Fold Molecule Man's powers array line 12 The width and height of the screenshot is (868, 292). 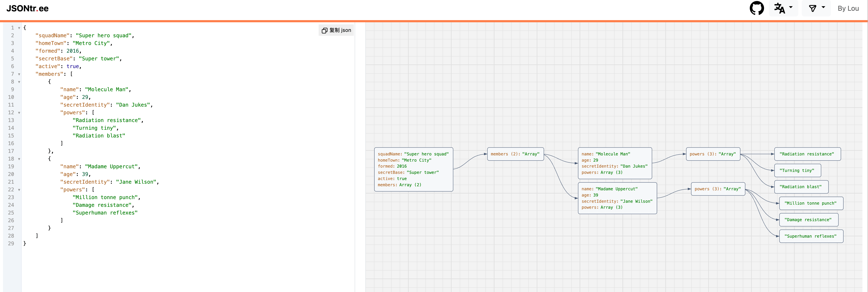[19, 113]
